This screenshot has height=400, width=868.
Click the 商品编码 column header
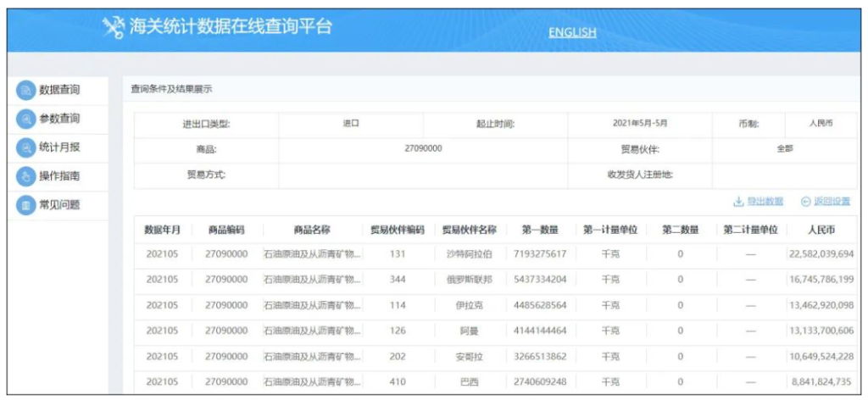pyautogui.click(x=226, y=231)
